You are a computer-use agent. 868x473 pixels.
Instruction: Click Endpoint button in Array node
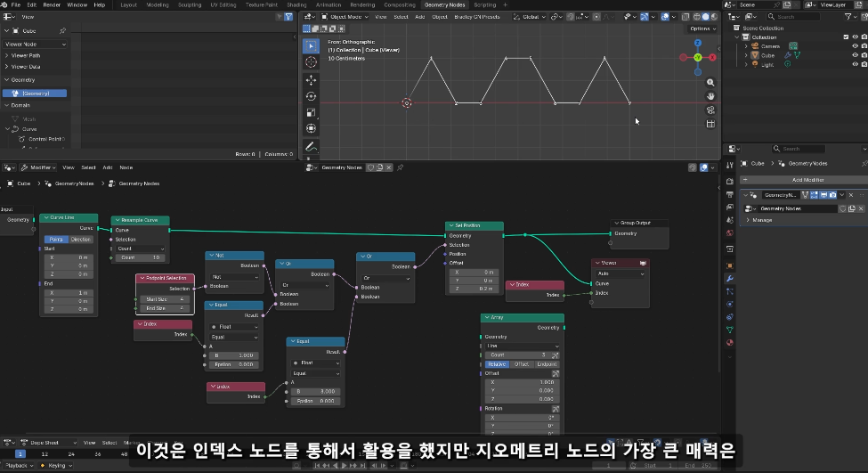point(547,364)
